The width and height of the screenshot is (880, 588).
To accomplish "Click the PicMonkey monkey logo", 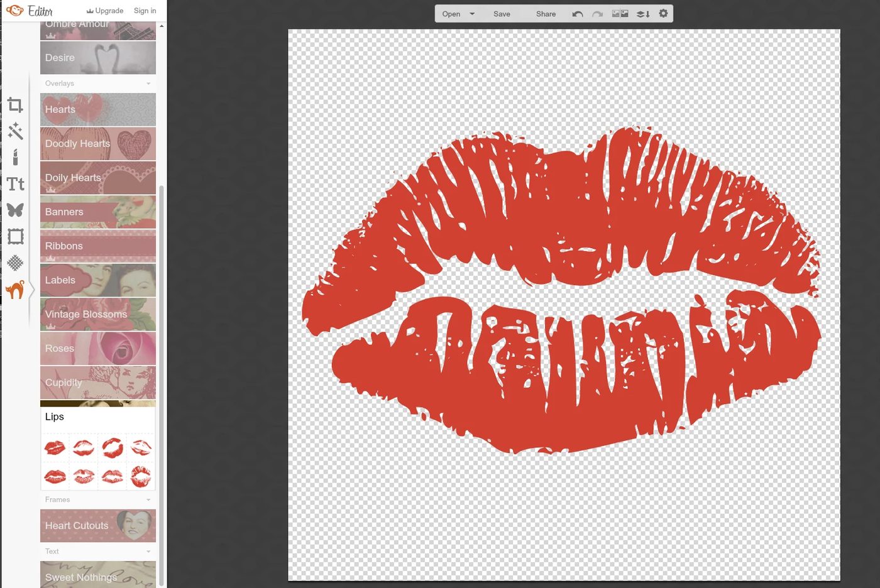I will pyautogui.click(x=14, y=11).
